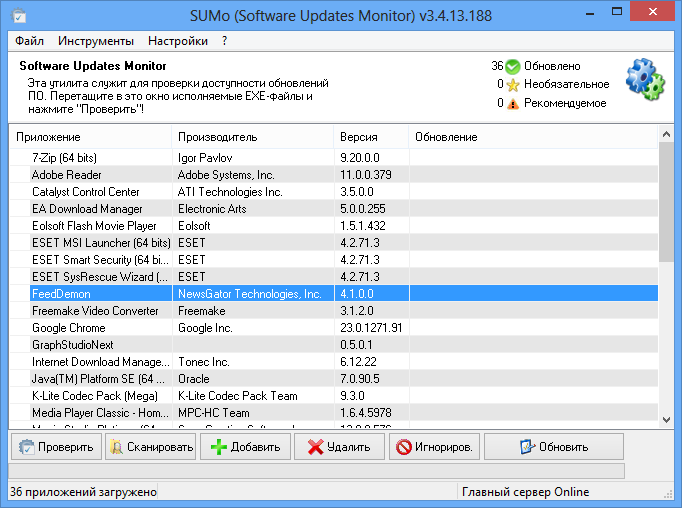682x508 pixels.
Task: Select the GraphStudioNext row
Action: (x=334, y=344)
